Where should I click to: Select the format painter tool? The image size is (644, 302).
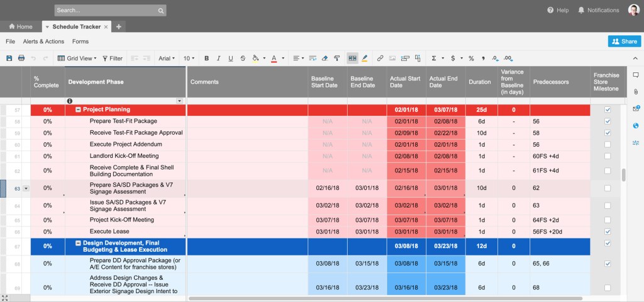[337, 59]
